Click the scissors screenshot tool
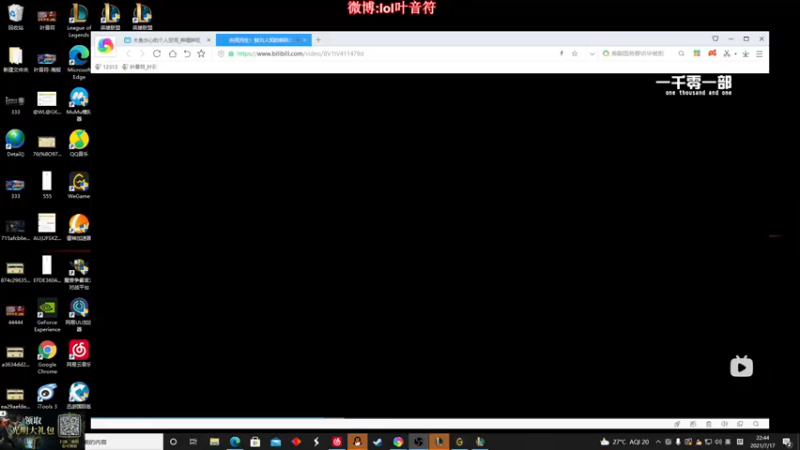 coord(727,53)
